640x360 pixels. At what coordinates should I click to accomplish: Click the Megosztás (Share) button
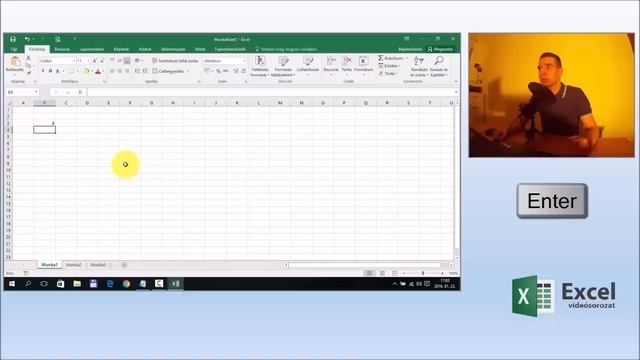tap(440, 49)
